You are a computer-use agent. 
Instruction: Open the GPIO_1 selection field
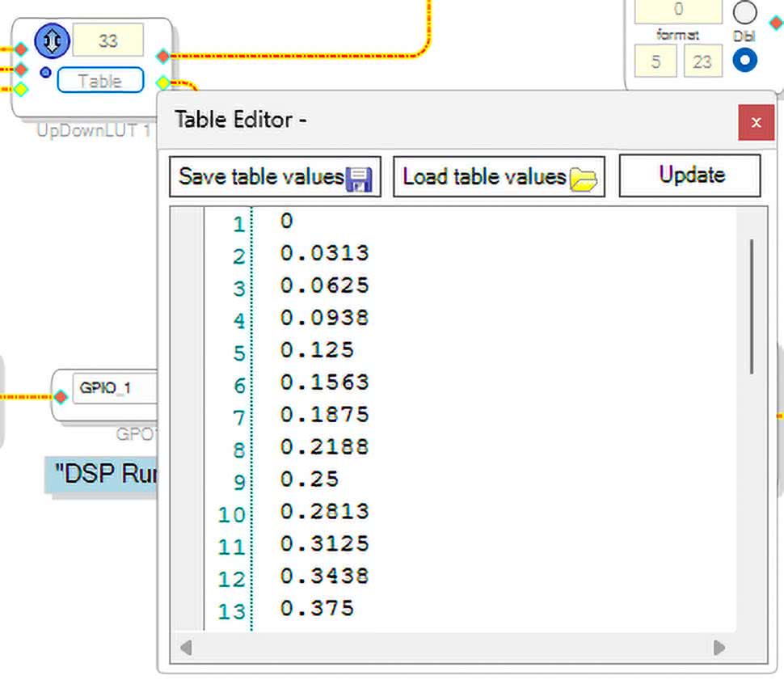coord(113,389)
